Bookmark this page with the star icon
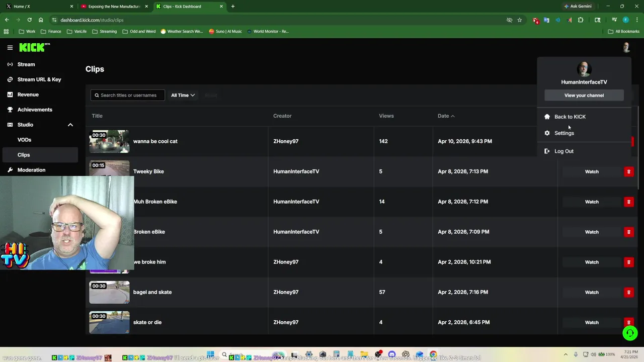 [x=519, y=20]
